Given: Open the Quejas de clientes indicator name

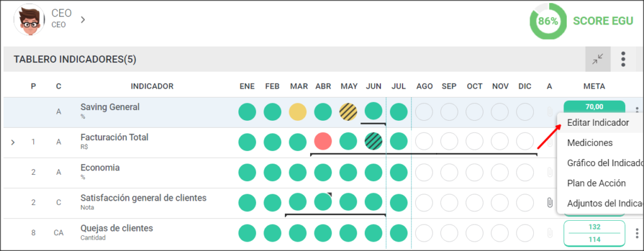Looking at the screenshot, I should pyautogui.click(x=116, y=228).
